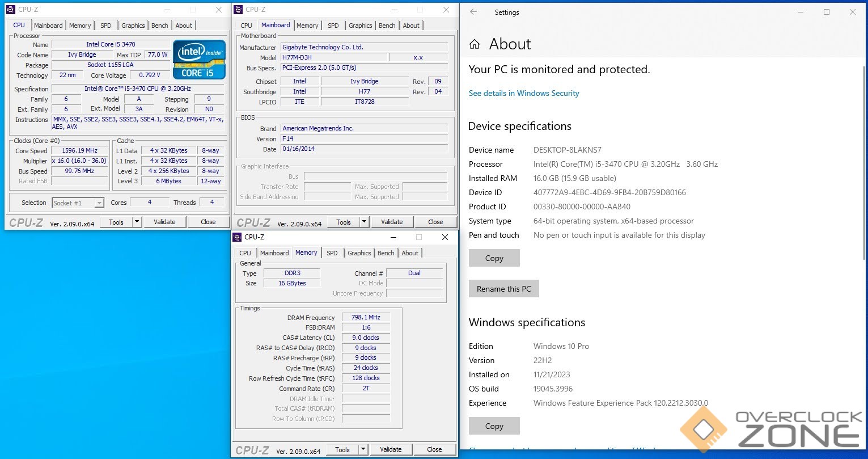This screenshot has height=459, width=868.
Task: Click the Rename this PC button
Action: [503, 289]
